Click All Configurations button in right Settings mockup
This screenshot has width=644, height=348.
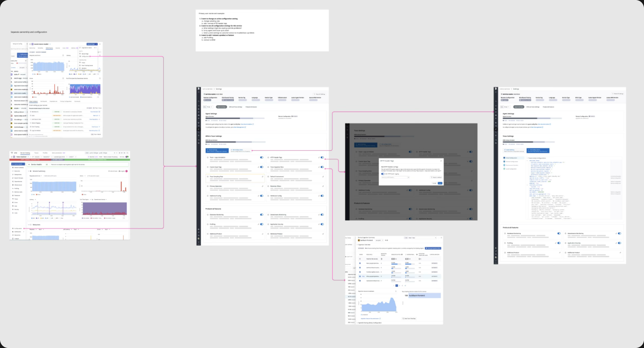(538, 151)
